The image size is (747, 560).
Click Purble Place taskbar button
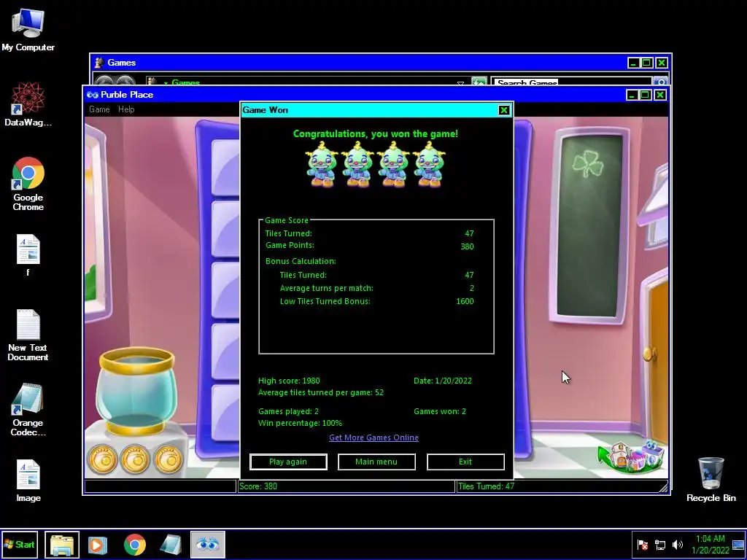pyautogui.click(x=208, y=544)
